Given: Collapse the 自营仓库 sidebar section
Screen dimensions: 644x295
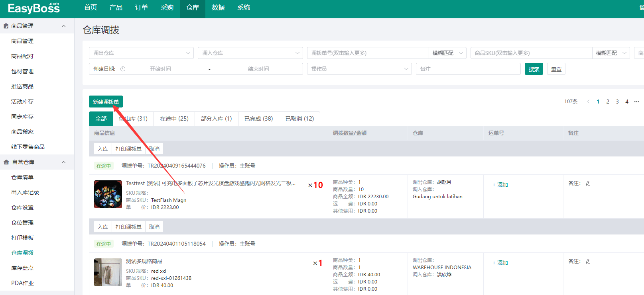Looking at the screenshot, I should click(x=63, y=162).
